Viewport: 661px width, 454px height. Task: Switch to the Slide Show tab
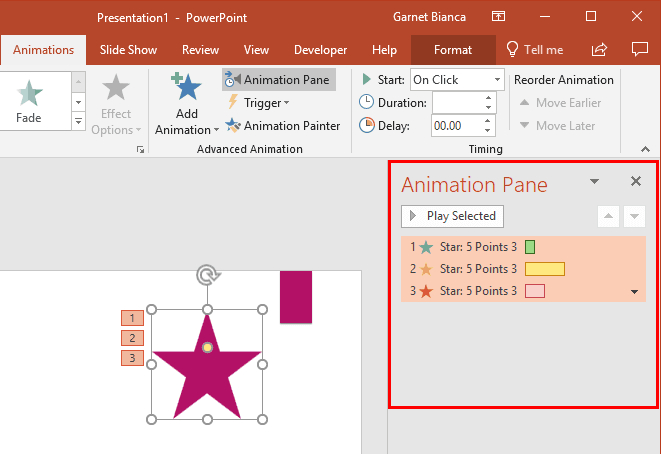[x=128, y=50]
